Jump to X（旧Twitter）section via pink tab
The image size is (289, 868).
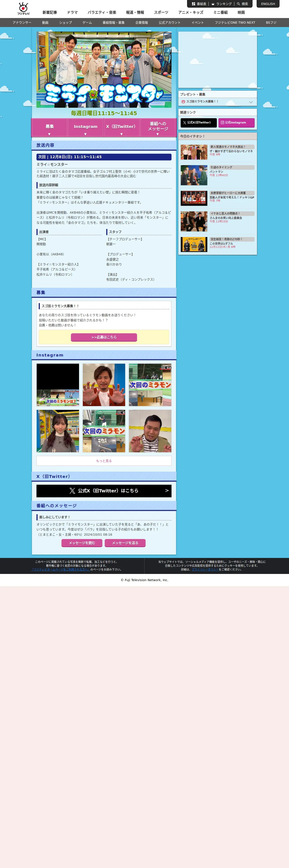coord(122,128)
